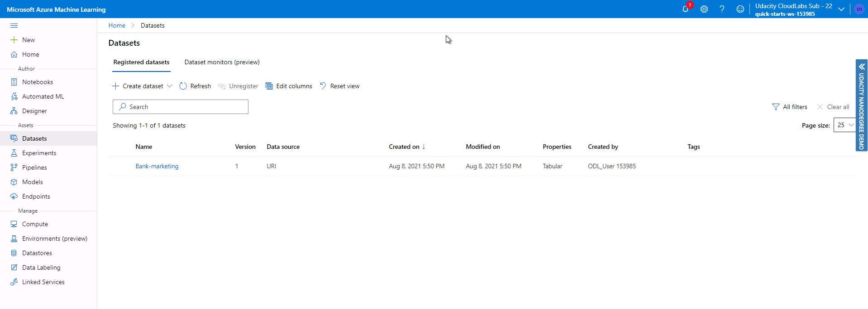Click the URI data source cell
This screenshot has height=309, width=868.
tap(272, 166)
